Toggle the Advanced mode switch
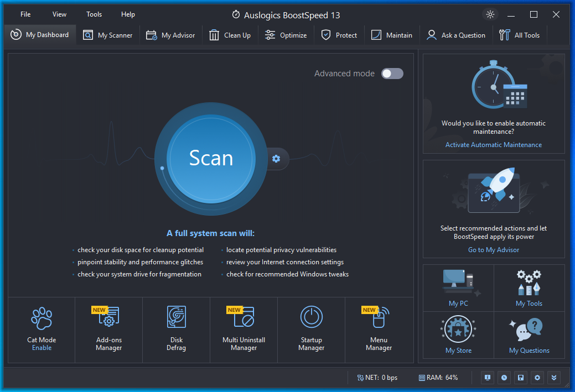Screen dimensions: 575x392 [x=392, y=73]
